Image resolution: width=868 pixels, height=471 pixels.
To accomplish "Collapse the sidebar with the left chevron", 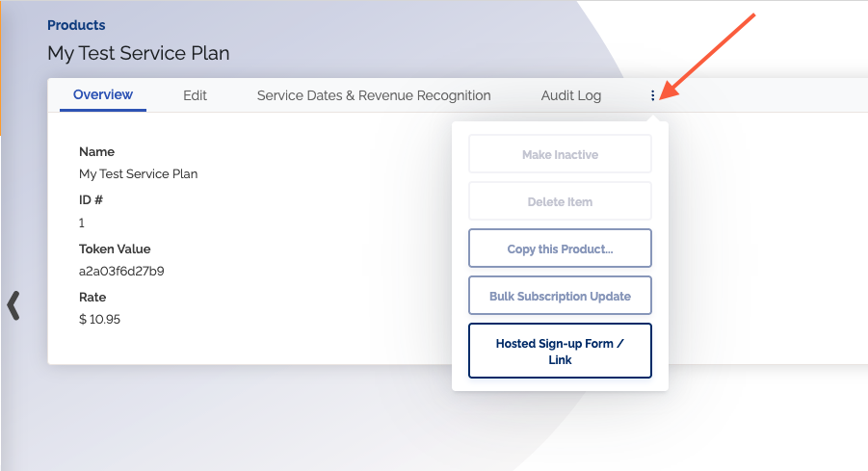I will [x=13, y=304].
